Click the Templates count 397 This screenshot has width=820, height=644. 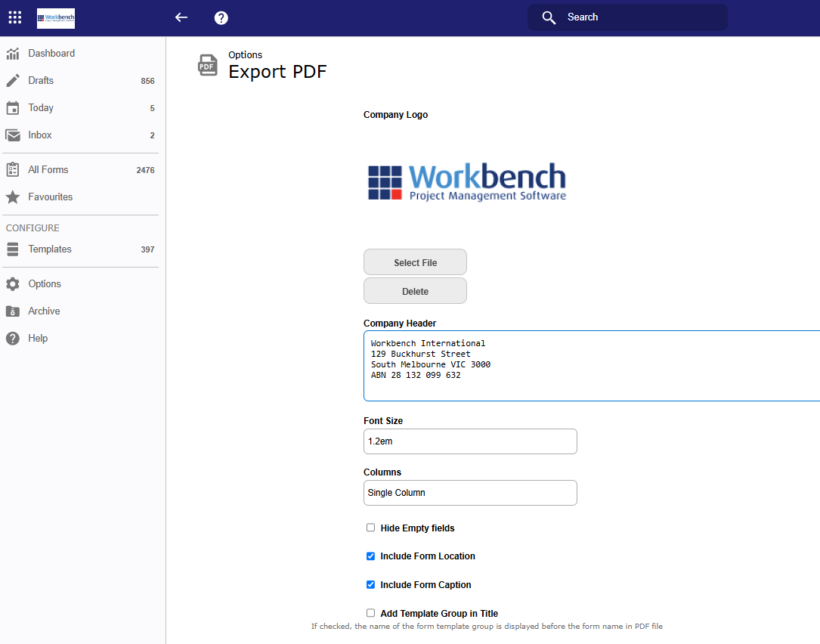click(147, 249)
